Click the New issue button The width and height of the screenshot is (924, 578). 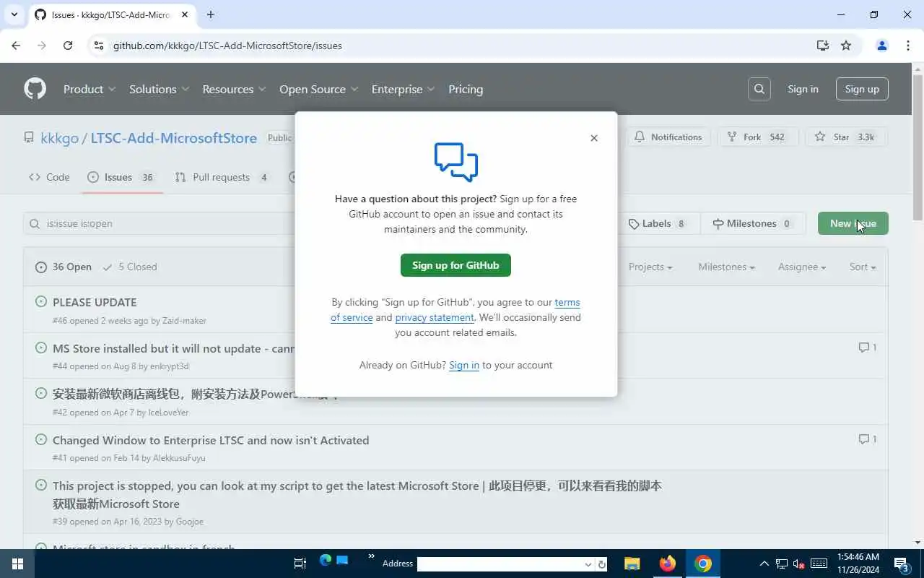[x=853, y=223]
